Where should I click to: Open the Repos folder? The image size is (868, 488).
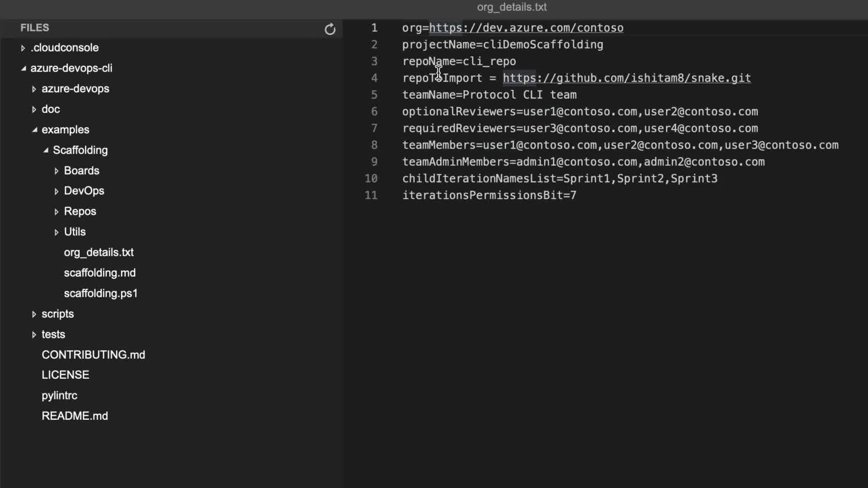[80, 211]
